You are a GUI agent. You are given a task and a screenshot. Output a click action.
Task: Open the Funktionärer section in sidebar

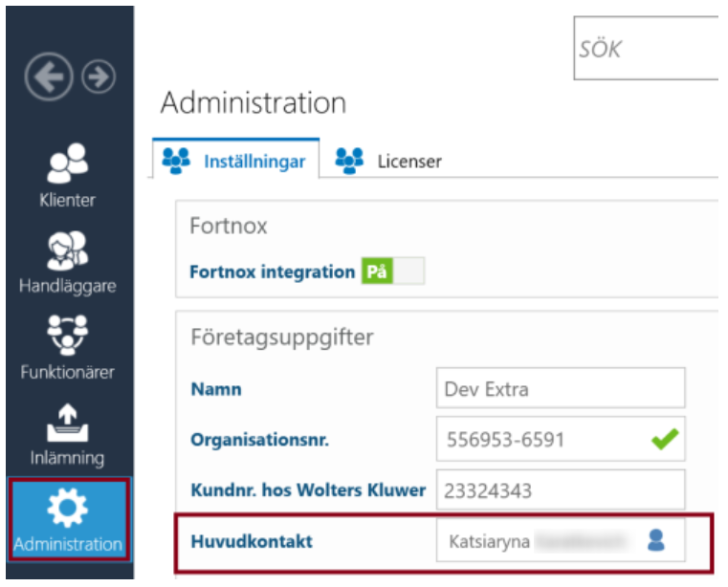[x=68, y=348]
